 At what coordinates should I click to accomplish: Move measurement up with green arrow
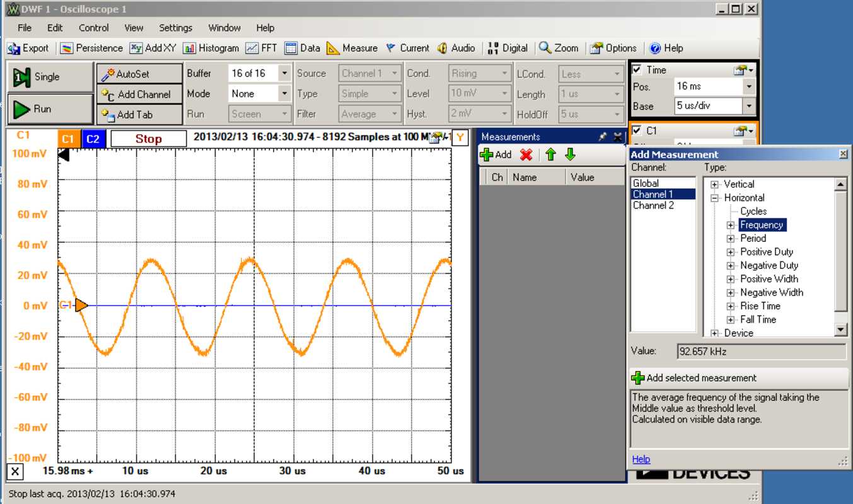(550, 155)
